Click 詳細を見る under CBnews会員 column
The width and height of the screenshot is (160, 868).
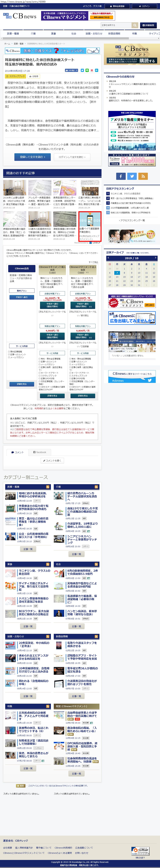pos(22,384)
